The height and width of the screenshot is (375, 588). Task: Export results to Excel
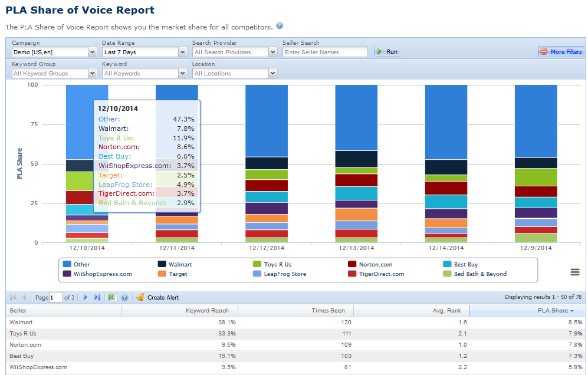111,297
